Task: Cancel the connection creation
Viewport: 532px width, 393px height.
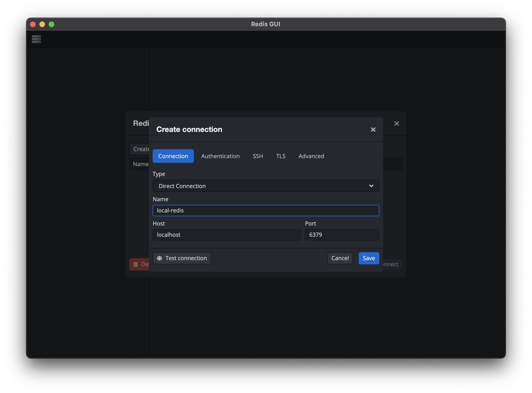Action: tap(340, 258)
